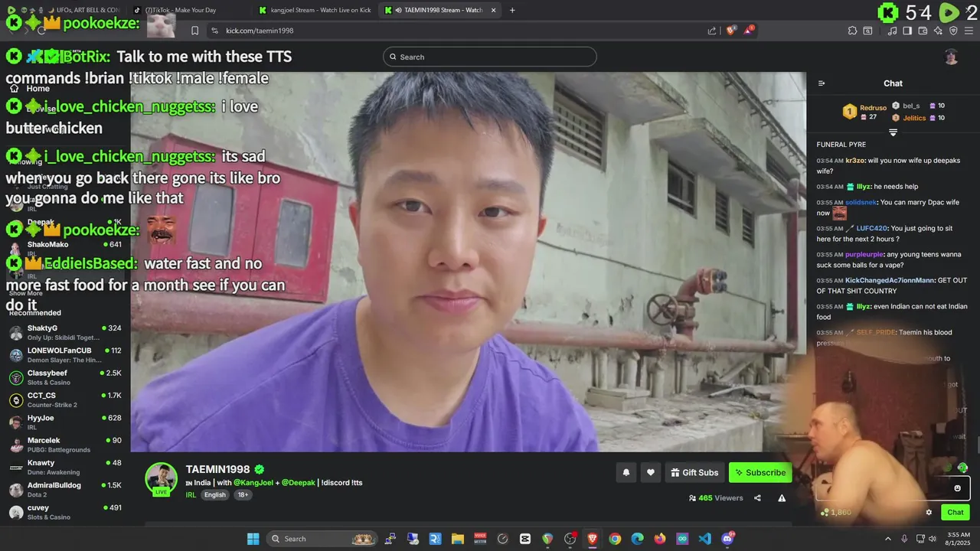The width and height of the screenshot is (980, 551).
Task: Open ShaktyG in recommended channels
Action: pos(65,332)
